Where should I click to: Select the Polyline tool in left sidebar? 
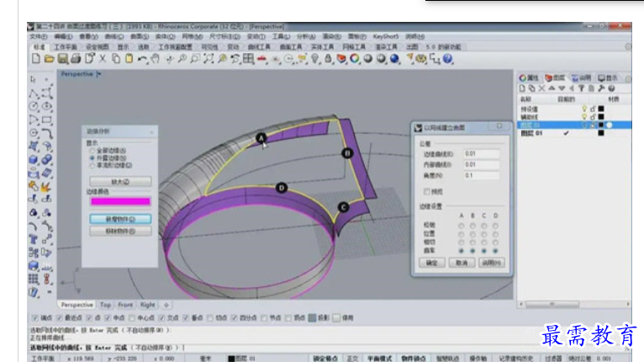[x=34, y=93]
